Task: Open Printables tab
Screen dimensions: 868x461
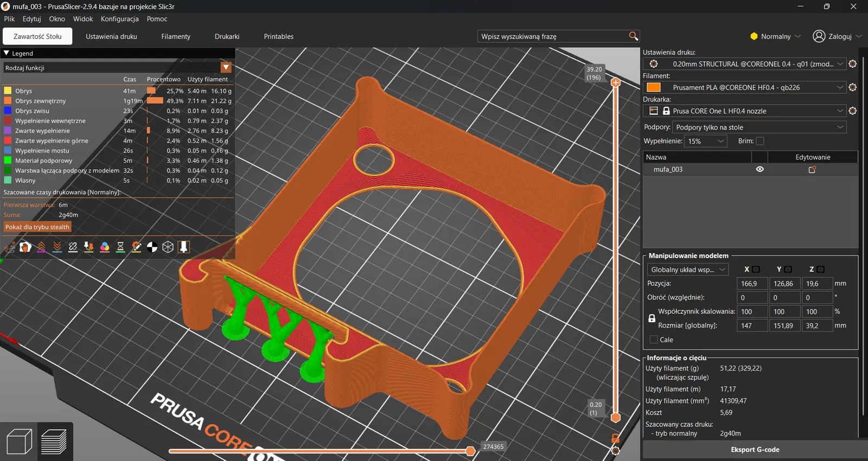Action: 279,36
